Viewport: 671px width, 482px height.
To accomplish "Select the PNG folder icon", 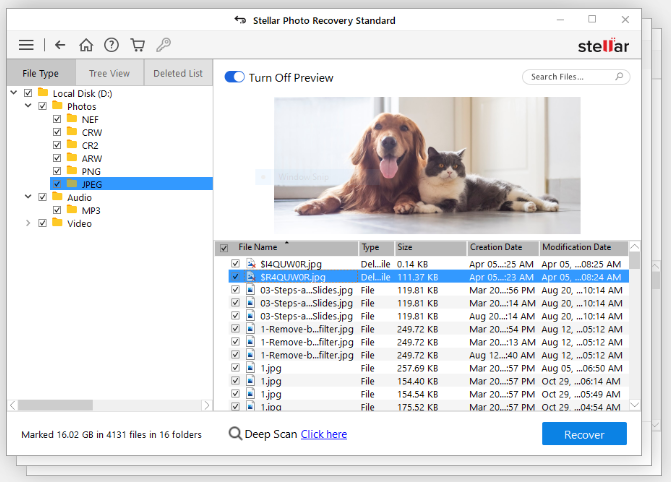I will (72, 170).
